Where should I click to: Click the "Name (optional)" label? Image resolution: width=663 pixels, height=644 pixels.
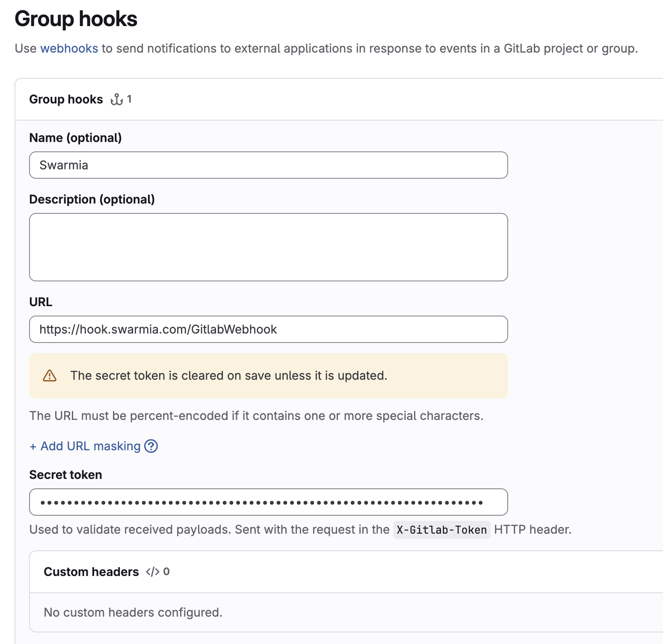pyautogui.click(x=75, y=138)
